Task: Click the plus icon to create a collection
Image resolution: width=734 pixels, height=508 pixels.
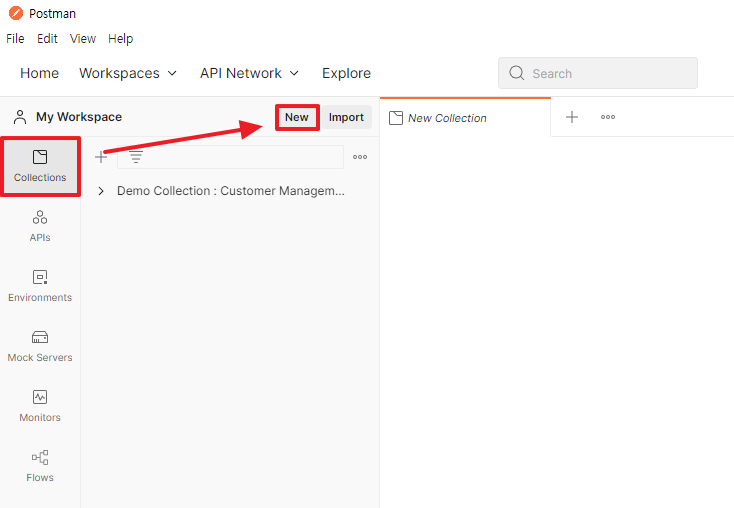Action: click(x=101, y=157)
